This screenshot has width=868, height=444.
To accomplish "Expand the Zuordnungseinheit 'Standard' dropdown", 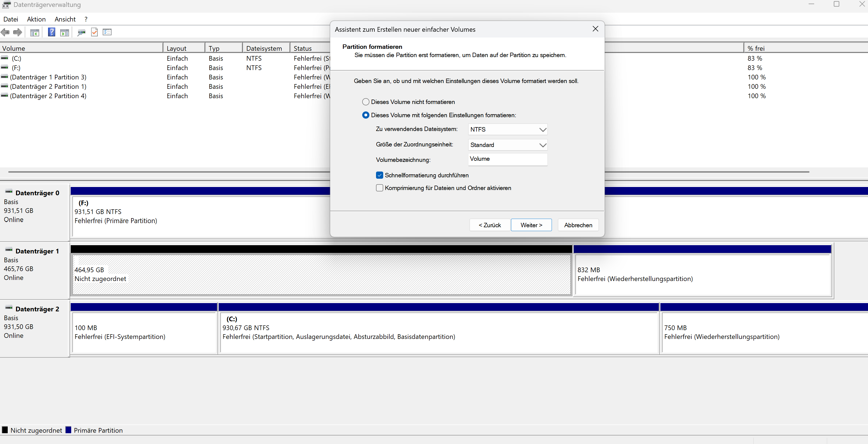I will click(x=507, y=145).
